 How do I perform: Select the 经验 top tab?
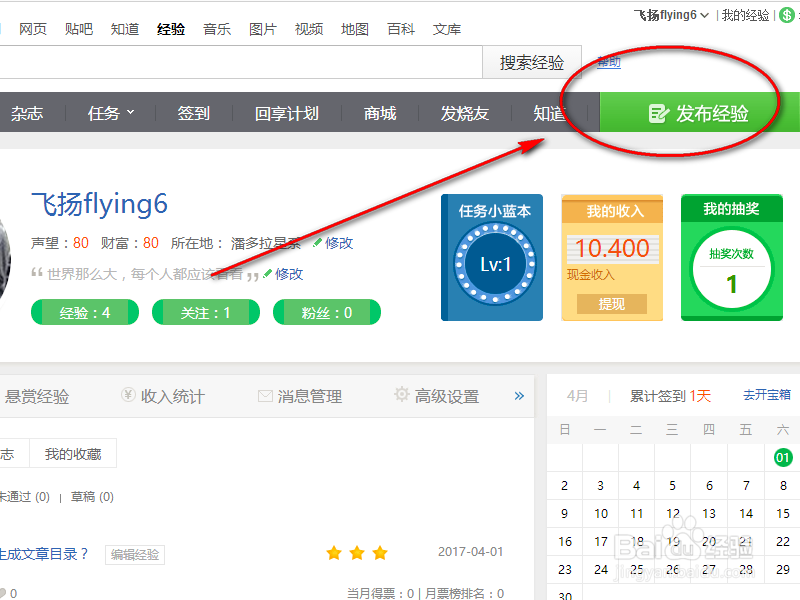coord(171,29)
